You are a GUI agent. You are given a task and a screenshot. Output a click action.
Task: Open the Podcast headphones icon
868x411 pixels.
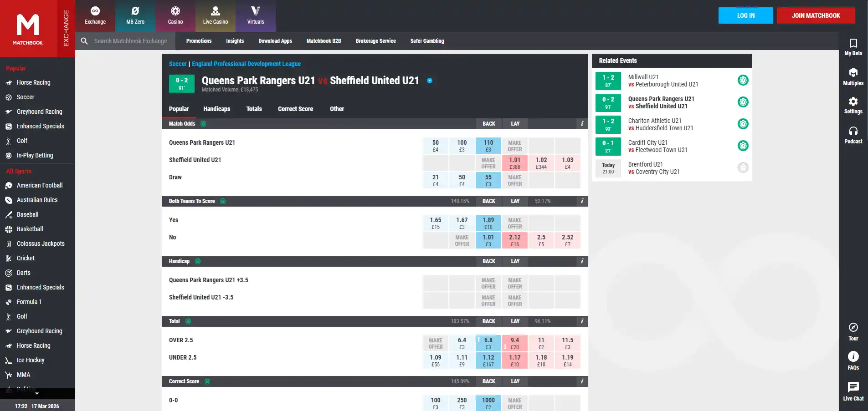tap(853, 135)
